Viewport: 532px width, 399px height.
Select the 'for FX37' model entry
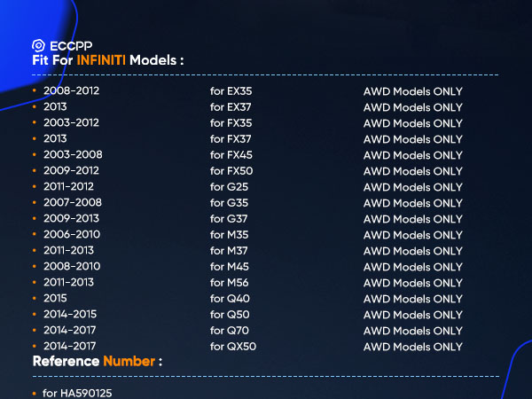pos(231,139)
